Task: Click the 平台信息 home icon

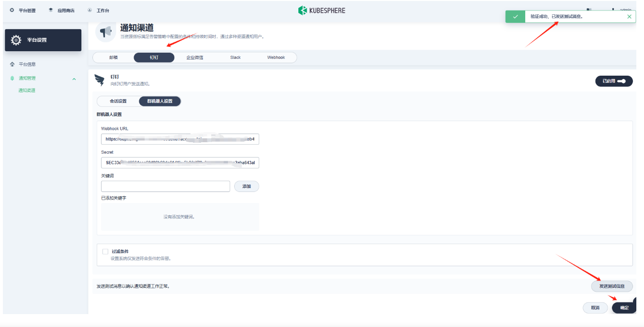Action: coord(12,64)
